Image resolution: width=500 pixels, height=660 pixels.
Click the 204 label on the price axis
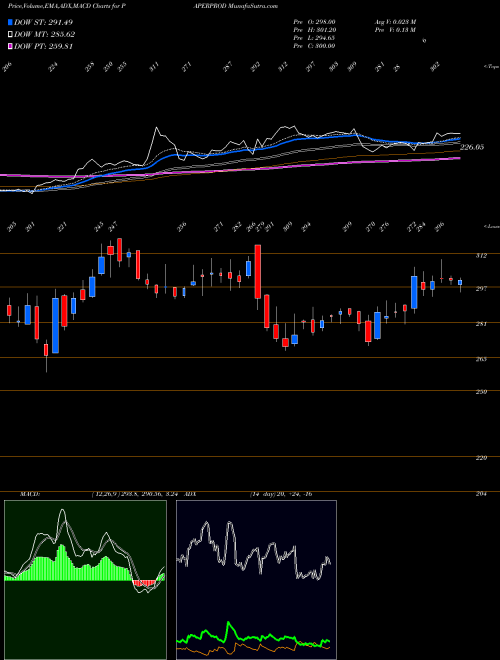[x=481, y=494]
